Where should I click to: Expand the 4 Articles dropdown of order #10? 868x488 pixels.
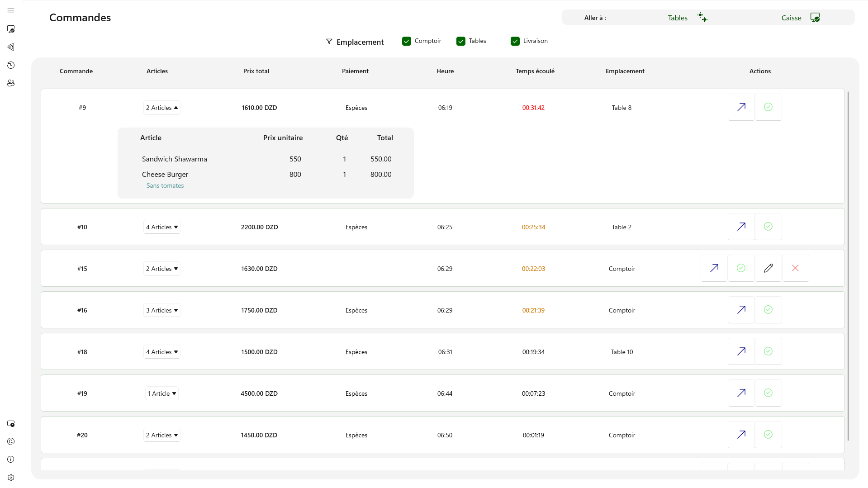[162, 227]
